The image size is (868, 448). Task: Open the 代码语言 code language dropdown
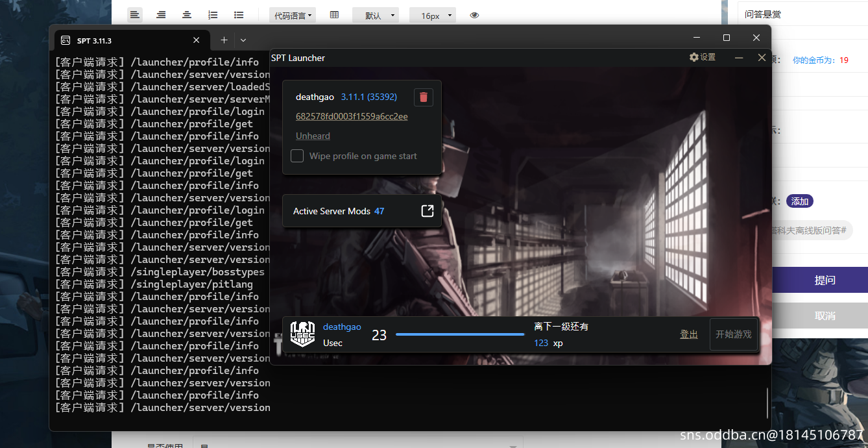293,15
